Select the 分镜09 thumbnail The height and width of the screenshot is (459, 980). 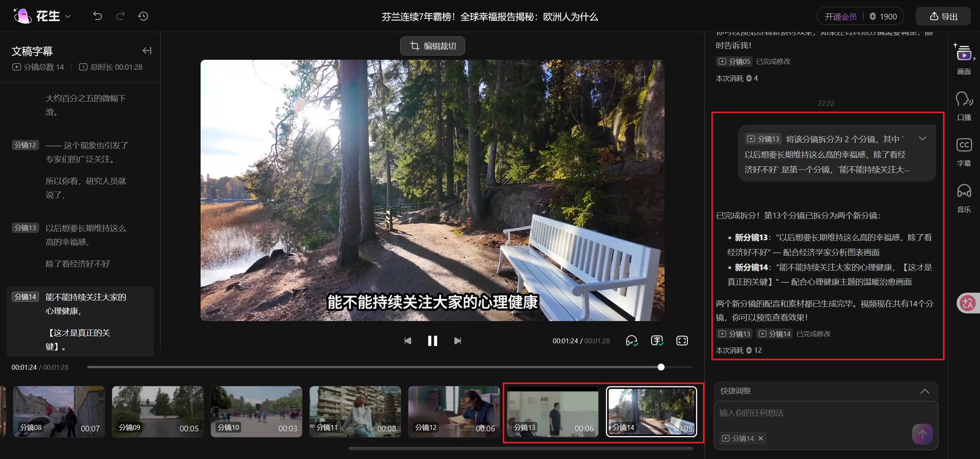(158, 412)
